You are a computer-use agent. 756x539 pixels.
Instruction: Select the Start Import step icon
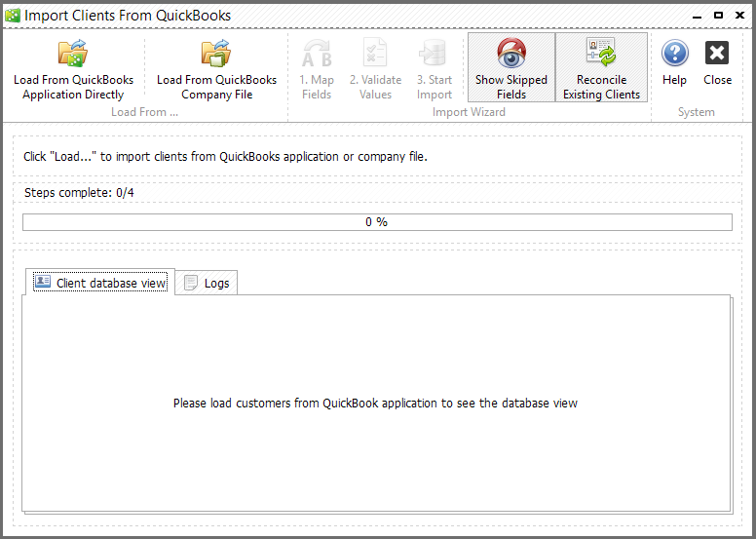(x=434, y=53)
